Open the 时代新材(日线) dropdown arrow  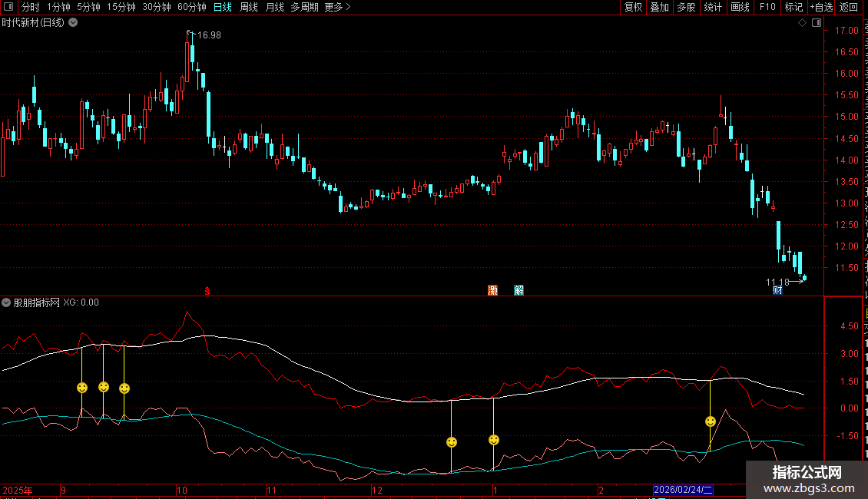(73, 22)
